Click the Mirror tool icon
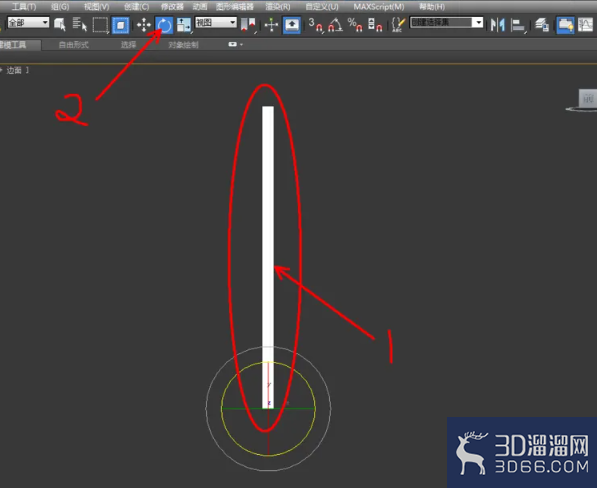 (498, 25)
